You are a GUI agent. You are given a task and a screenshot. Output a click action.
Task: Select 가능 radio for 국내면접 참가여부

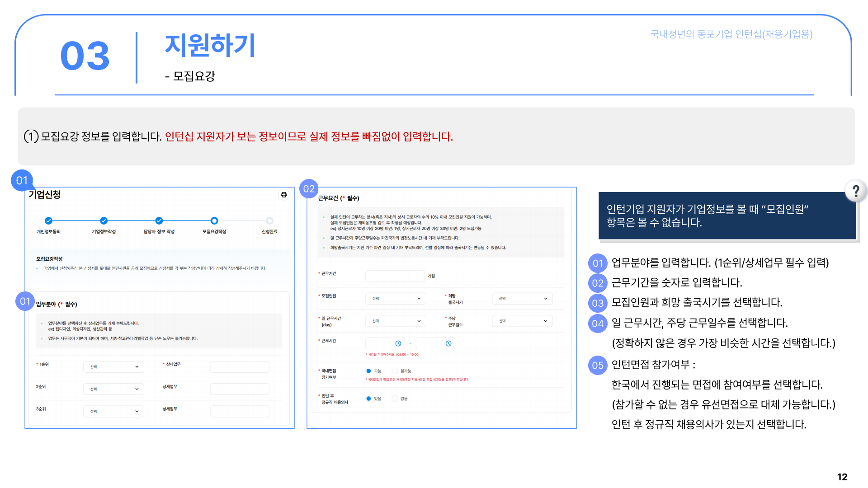pos(369,371)
